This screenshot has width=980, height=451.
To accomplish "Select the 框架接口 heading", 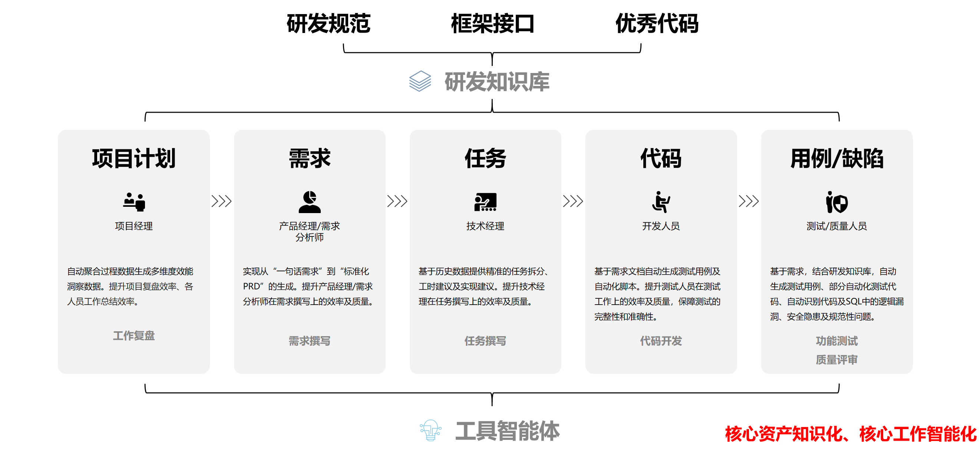I will (x=493, y=24).
